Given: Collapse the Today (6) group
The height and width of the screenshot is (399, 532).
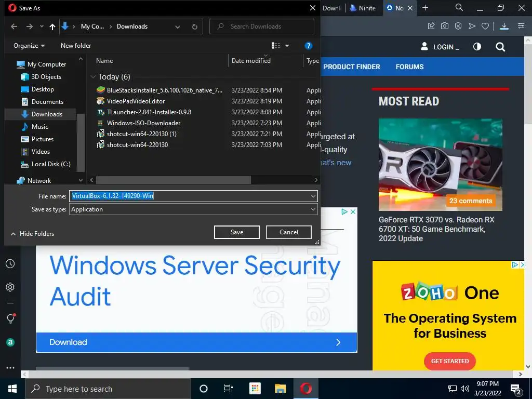Looking at the screenshot, I should 93,77.
